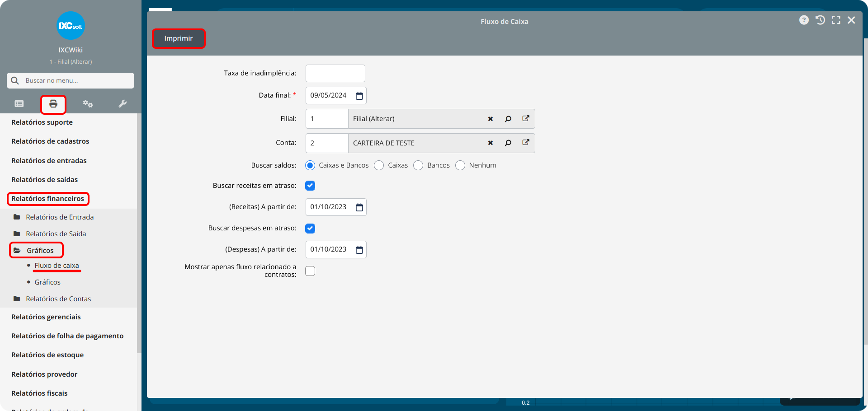Expand Relatórios de saídas section
Viewport: 868px width, 411px height.
[x=44, y=180]
